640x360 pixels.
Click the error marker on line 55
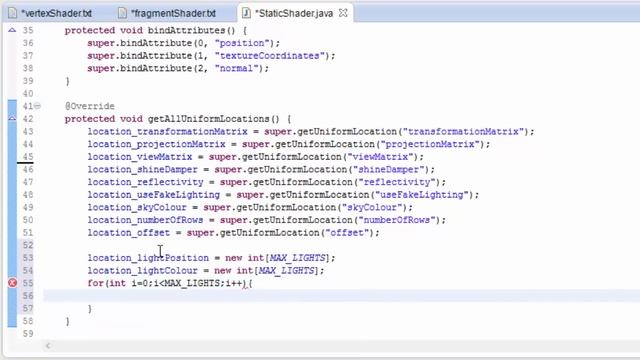12,283
